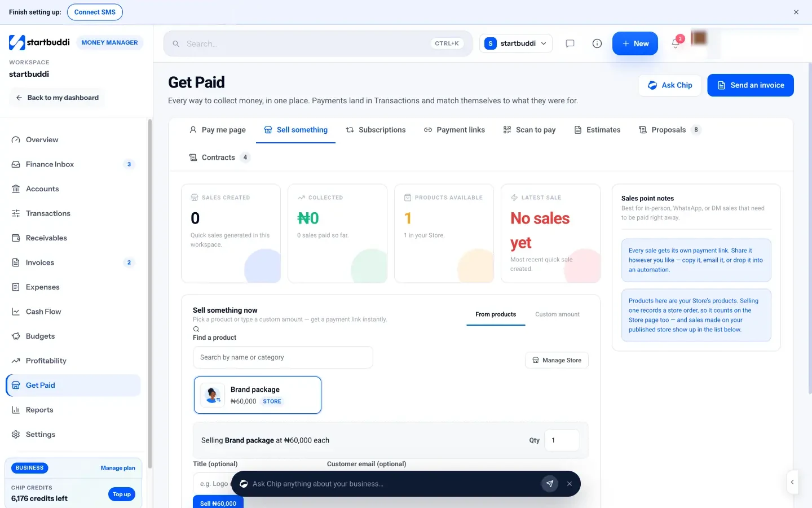812x508 pixels.
Task: Click the New button
Action: [635, 43]
